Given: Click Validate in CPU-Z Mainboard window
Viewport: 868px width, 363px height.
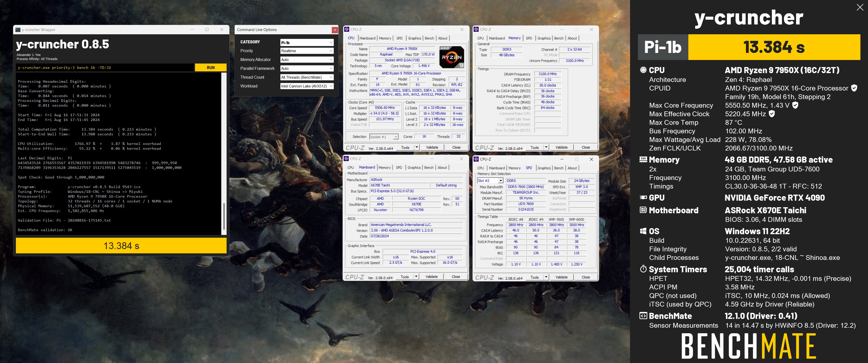Looking at the screenshot, I should (x=431, y=277).
